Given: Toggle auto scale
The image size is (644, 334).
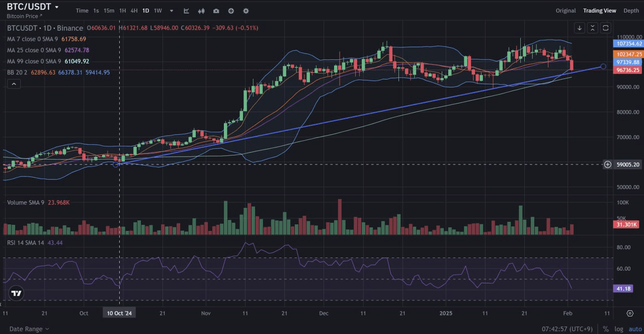Looking at the screenshot, I should click(635, 329).
